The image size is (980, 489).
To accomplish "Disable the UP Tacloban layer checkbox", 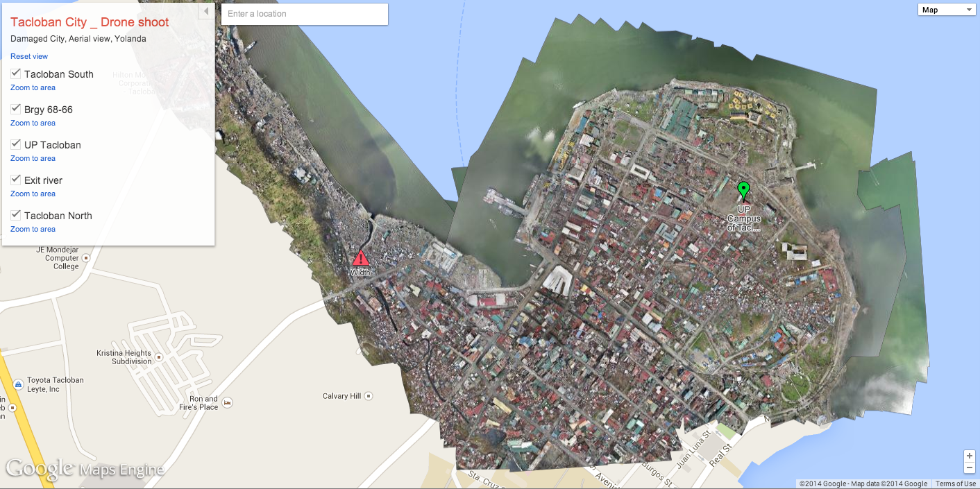I will [x=15, y=144].
